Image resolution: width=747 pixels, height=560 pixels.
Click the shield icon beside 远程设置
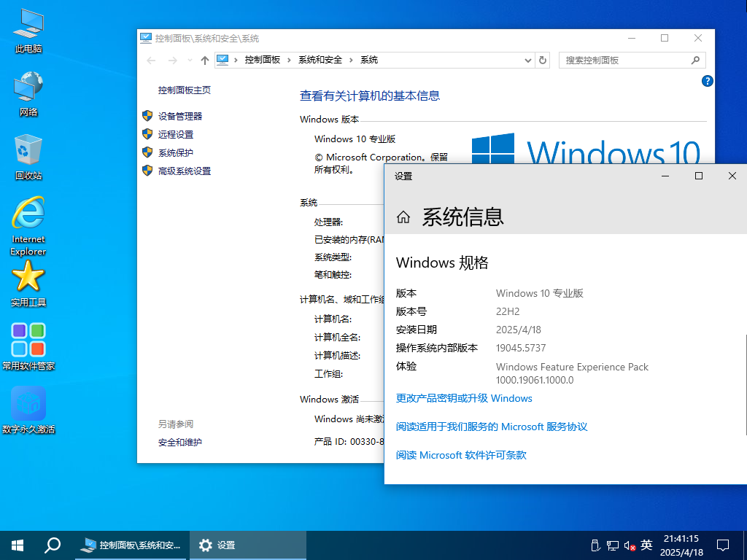[x=147, y=134]
